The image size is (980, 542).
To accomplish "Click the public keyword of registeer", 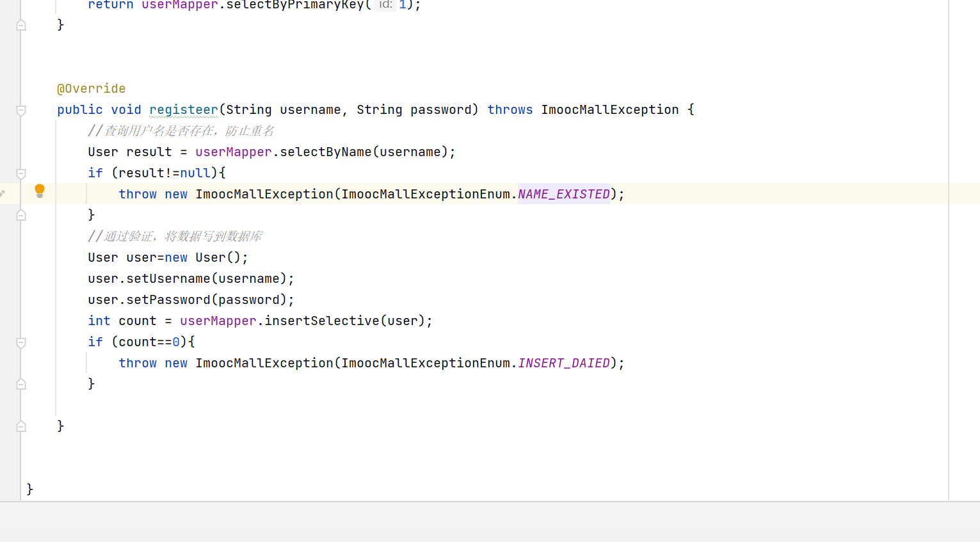I will coord(80,109).
